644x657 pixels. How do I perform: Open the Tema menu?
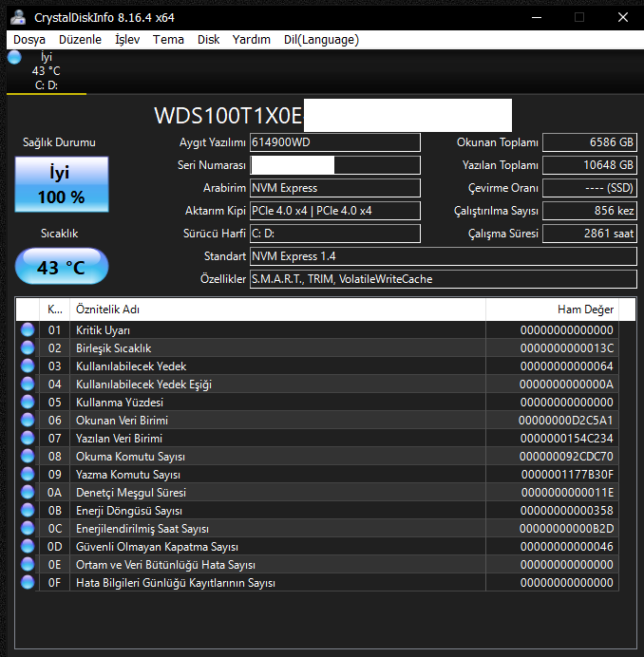(x=168, y=40)
